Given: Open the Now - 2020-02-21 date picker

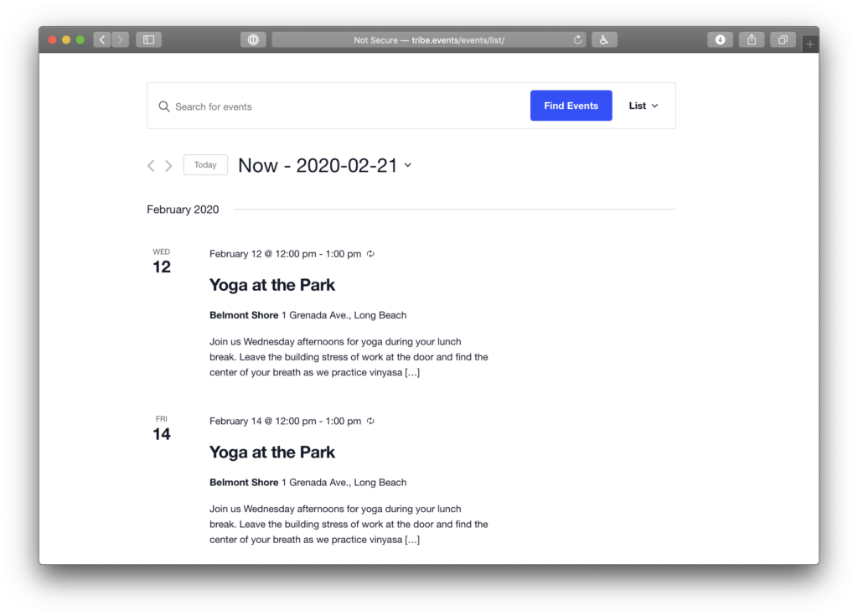Looking at the screenshot, I should pyautogui.click(x=324, y=165).
